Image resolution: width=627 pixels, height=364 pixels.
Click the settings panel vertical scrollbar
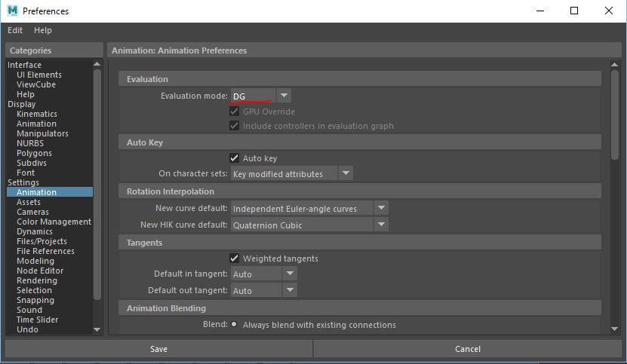[615, 113]
